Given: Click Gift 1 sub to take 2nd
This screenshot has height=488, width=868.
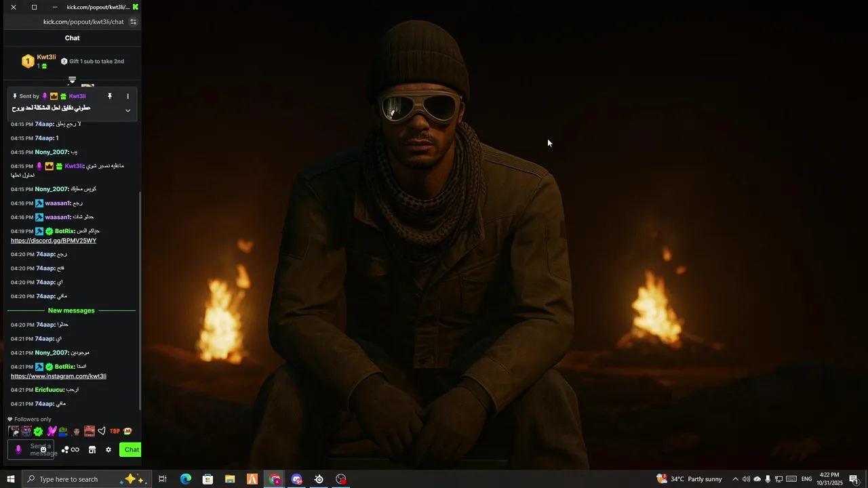Looking at the screenshot, I should (92, 61).
